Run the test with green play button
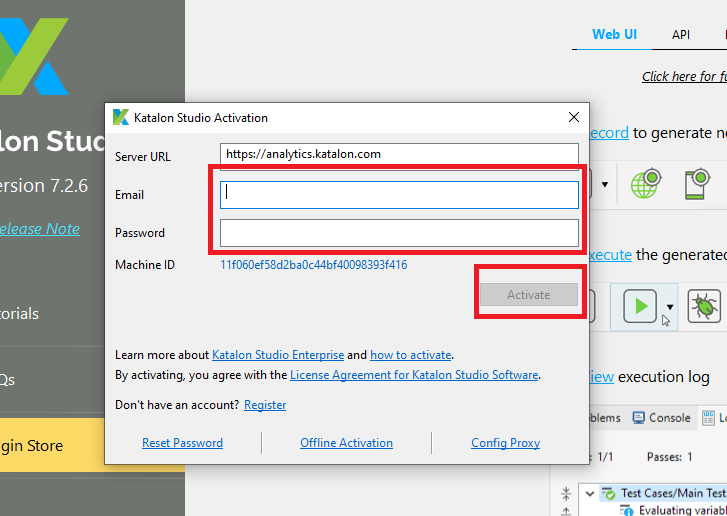Image resolution: width=727 pixels, height=516 pixels. pyautogui.click(x=640, y=306)
